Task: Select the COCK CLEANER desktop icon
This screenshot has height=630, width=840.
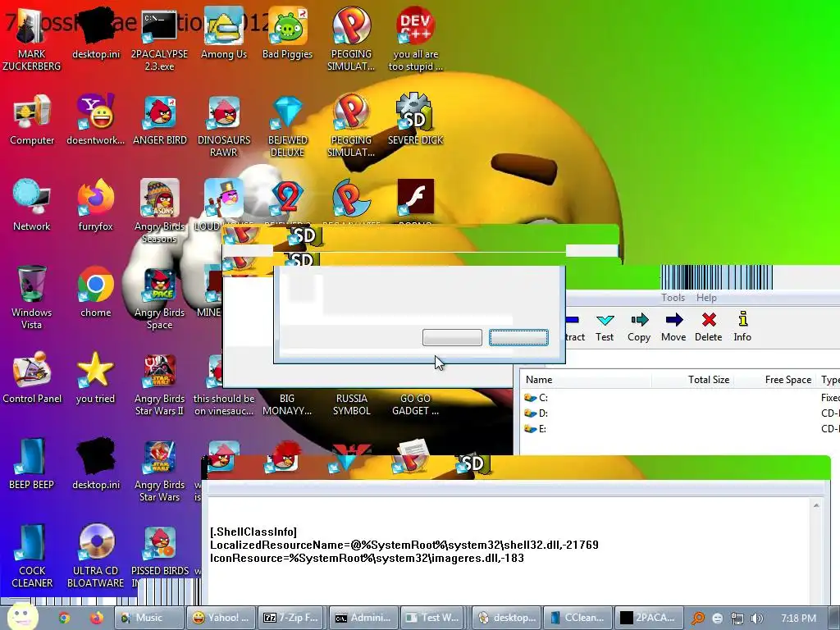Action: point(32,557)
